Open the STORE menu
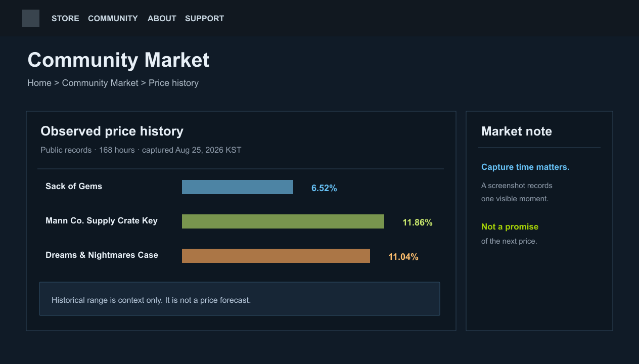The height and width of the screenshot is (364, 639). pyautogui.click(x=65, y=18)
